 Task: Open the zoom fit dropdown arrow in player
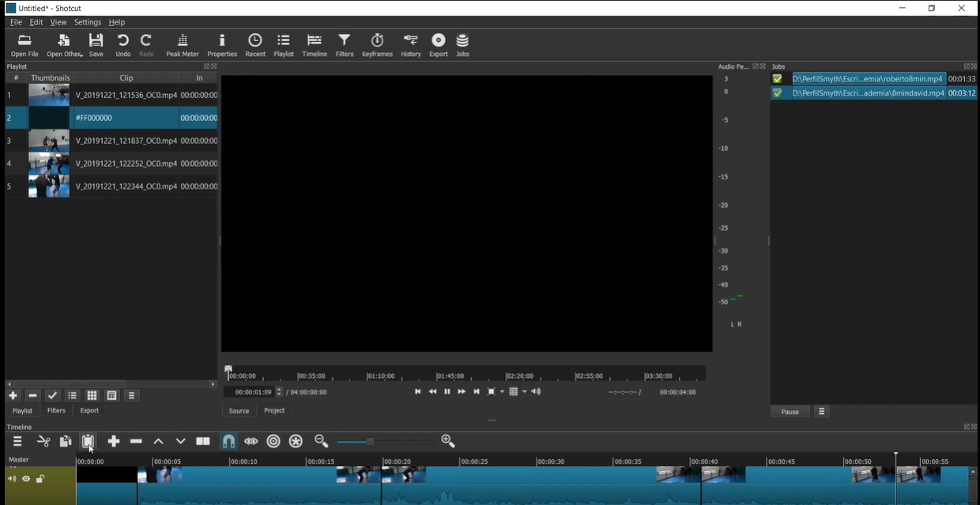click(x=502, y=392)
